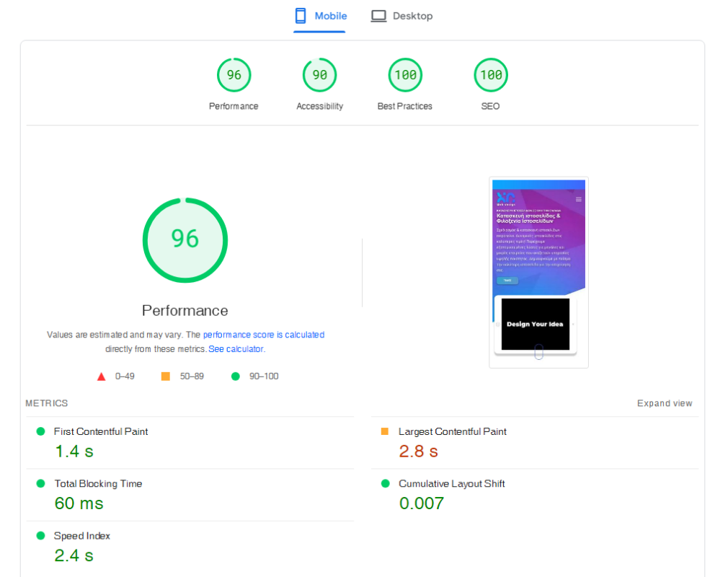Click the Mobile phone icon
This screenshot has height=577, width=728.
click(x=301, y=16)
